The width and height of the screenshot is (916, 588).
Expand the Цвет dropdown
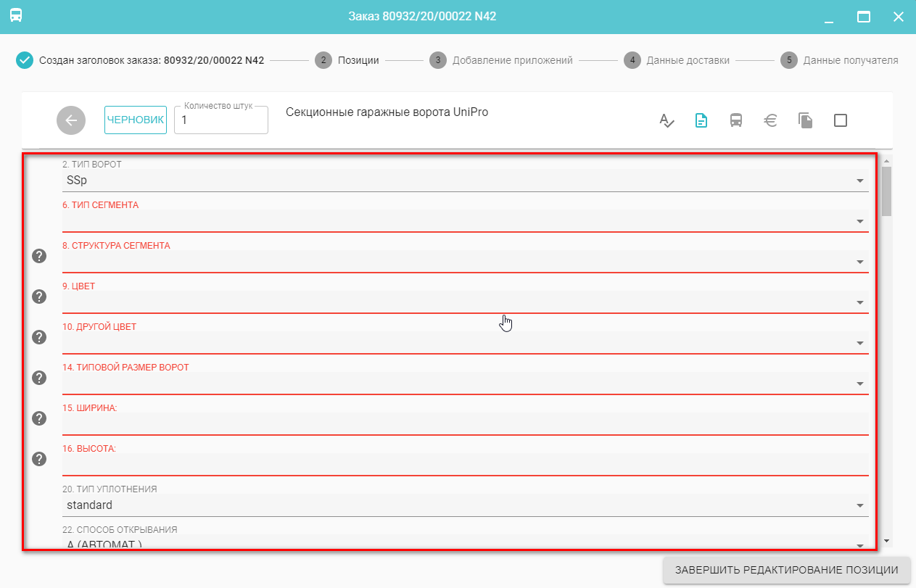pos(859,302)
